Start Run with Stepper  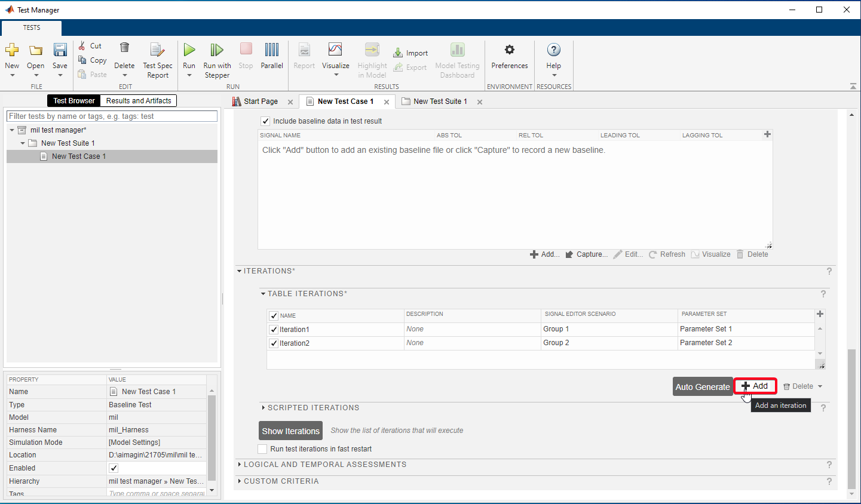click(x=217, y=60)
